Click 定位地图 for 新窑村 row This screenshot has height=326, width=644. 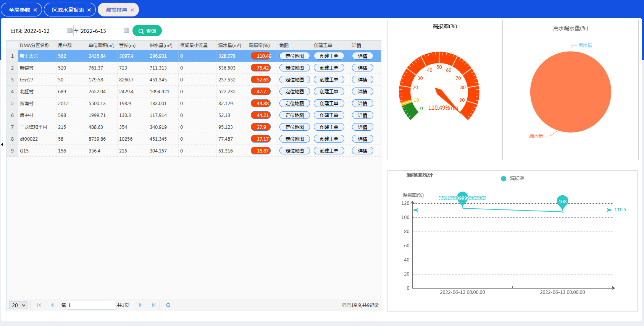click(x=294, y=68)
